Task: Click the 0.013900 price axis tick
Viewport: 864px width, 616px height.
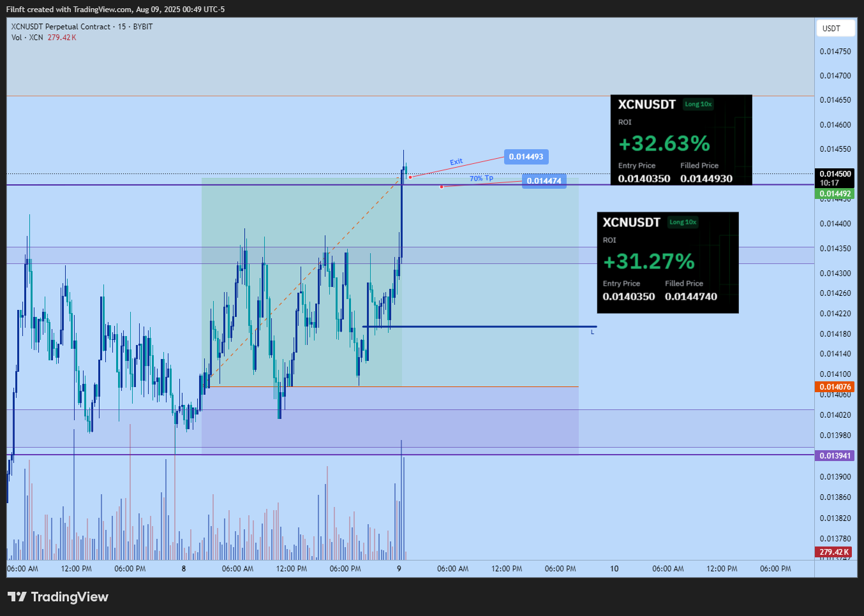Action: coord(835,477)
